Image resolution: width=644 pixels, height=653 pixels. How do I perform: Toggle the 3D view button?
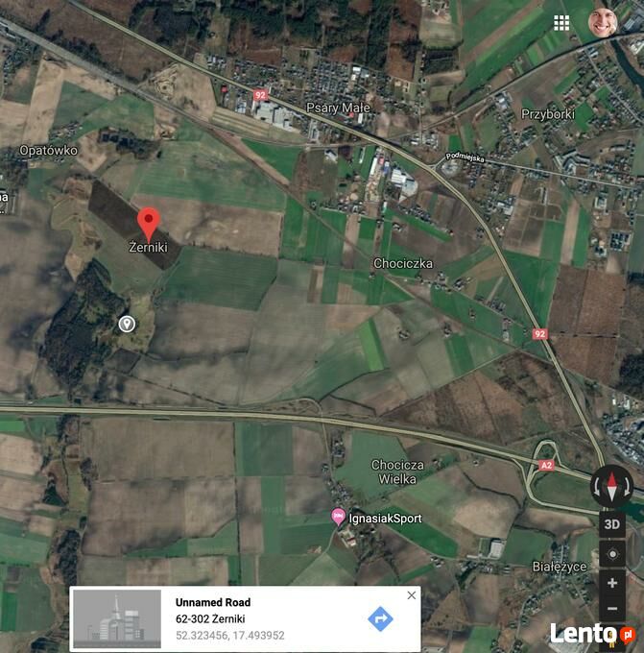tap(612, 524)
